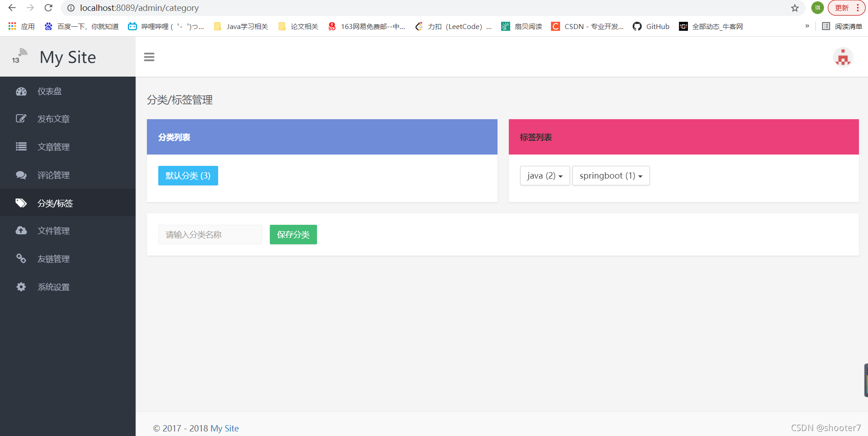Image resolution: width=868 pixels, height=436 pixels.
Task: Click the category name input field
Action: point(210,234)
